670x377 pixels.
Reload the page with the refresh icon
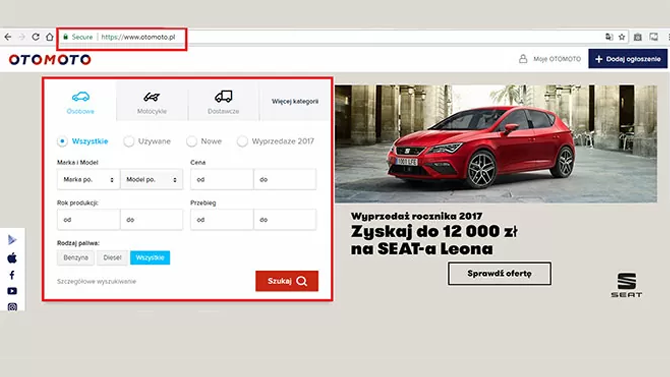(35, 37)
